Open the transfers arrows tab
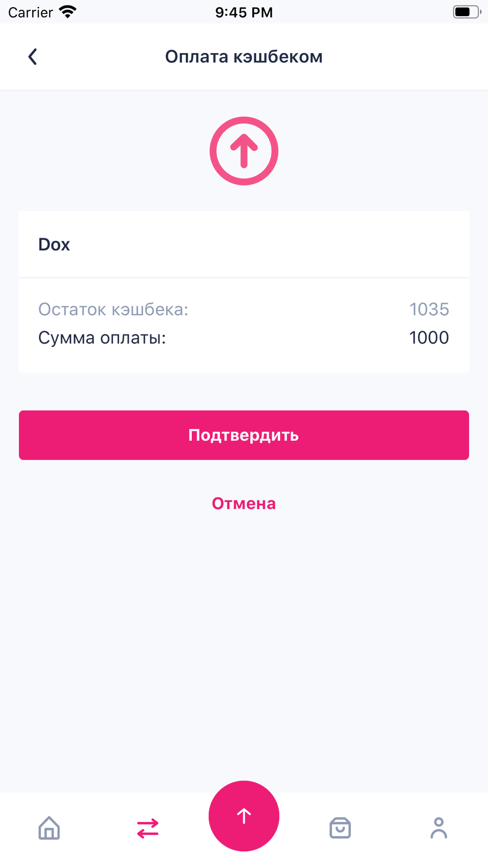 (148, 828)
